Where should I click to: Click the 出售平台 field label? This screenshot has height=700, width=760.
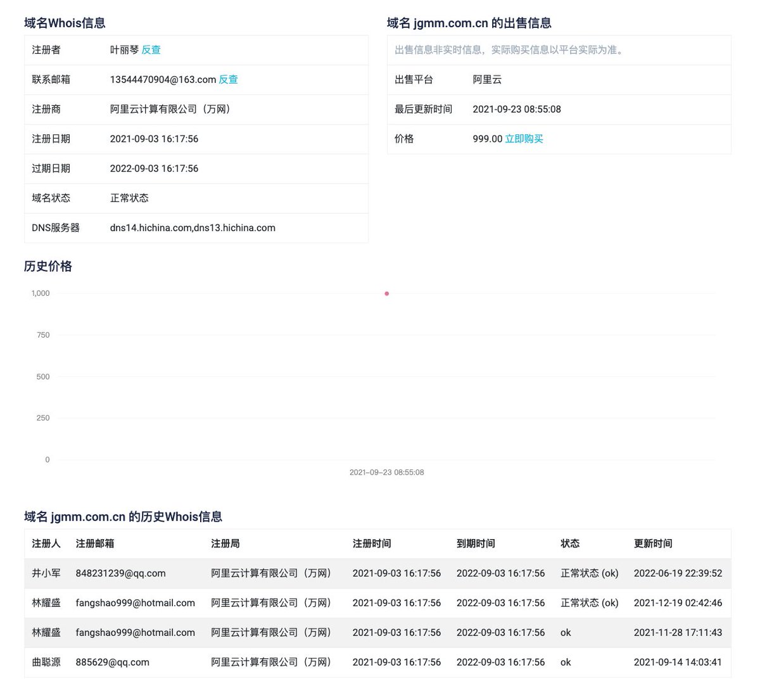pyautogui.click(x=414, y=80)
